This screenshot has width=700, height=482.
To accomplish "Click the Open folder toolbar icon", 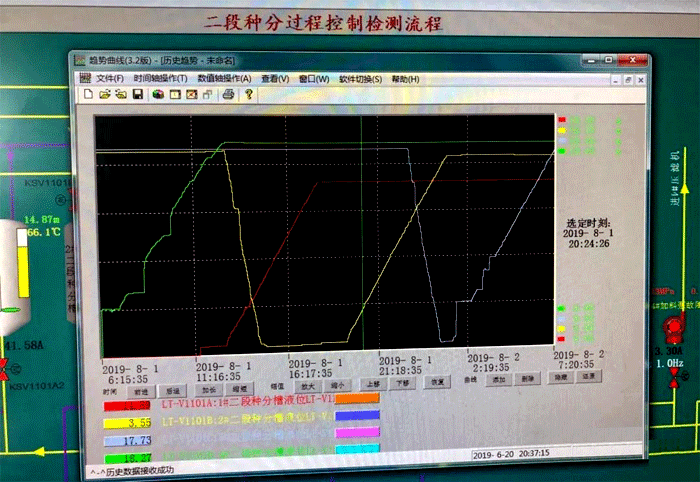I will point(105,95).
